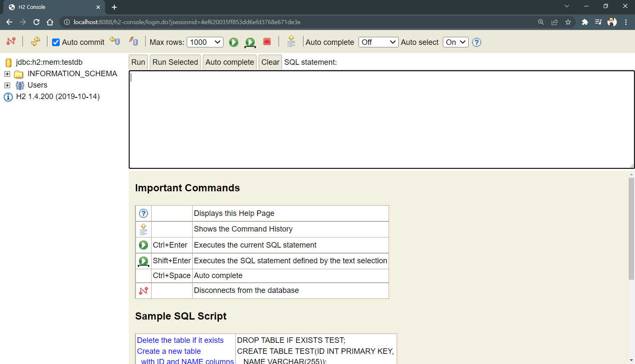Click the media control icon in browser toolbar
The width and height of the screenshot is (635, 364).
(598, 22)
